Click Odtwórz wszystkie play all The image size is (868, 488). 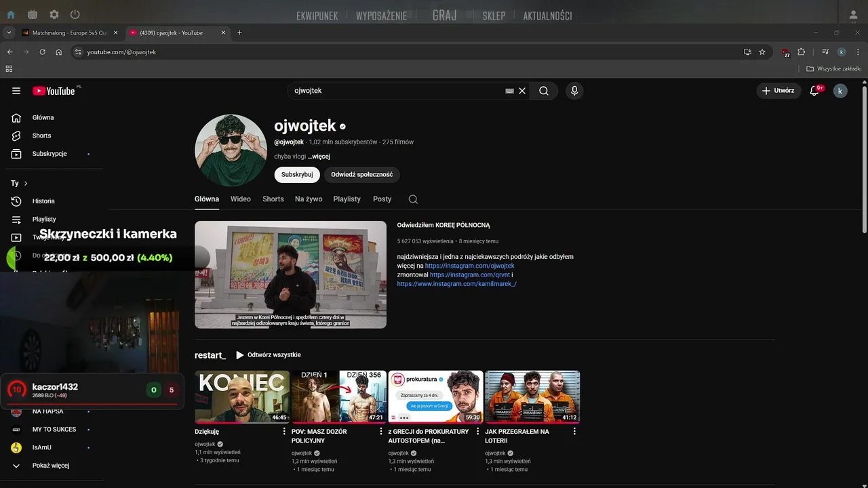(x=268, y=355)
